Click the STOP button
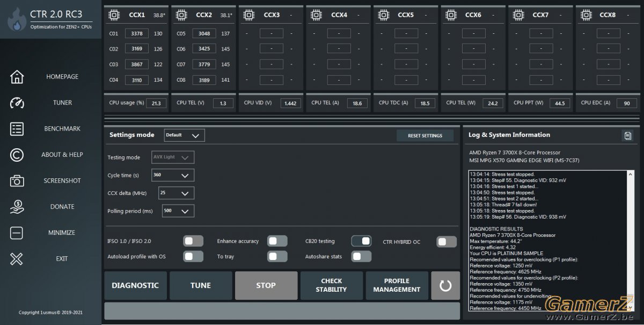Image resolution: width=644 pixels, height=325 pixels. click(266, 285)
